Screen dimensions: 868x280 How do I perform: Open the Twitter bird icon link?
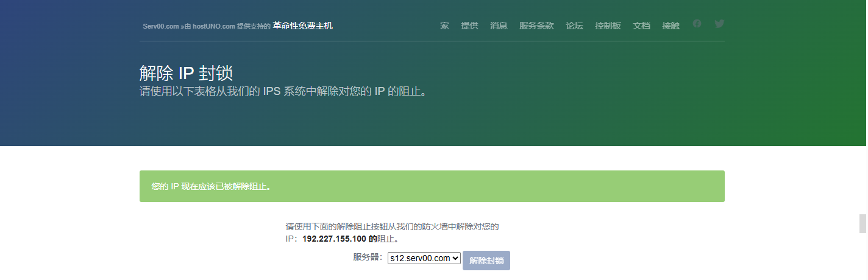[x=719, y=24]
